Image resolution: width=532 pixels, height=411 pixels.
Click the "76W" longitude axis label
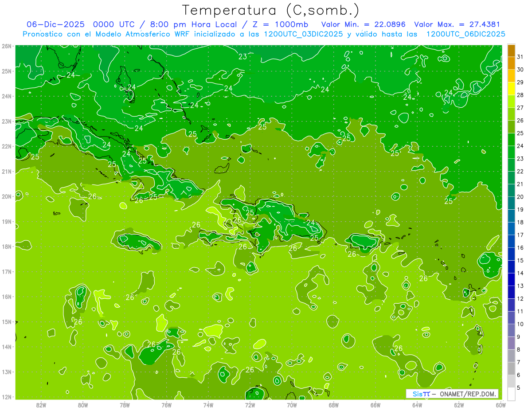166,404
